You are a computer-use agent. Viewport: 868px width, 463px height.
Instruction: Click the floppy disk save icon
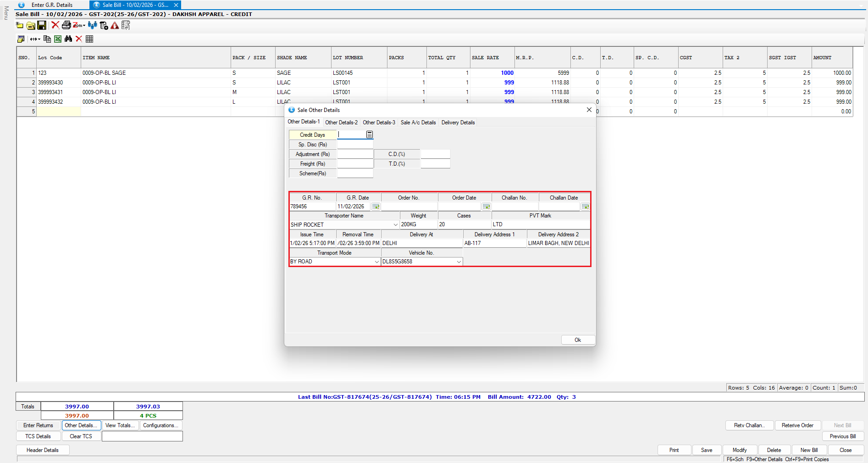click(42, 25)
